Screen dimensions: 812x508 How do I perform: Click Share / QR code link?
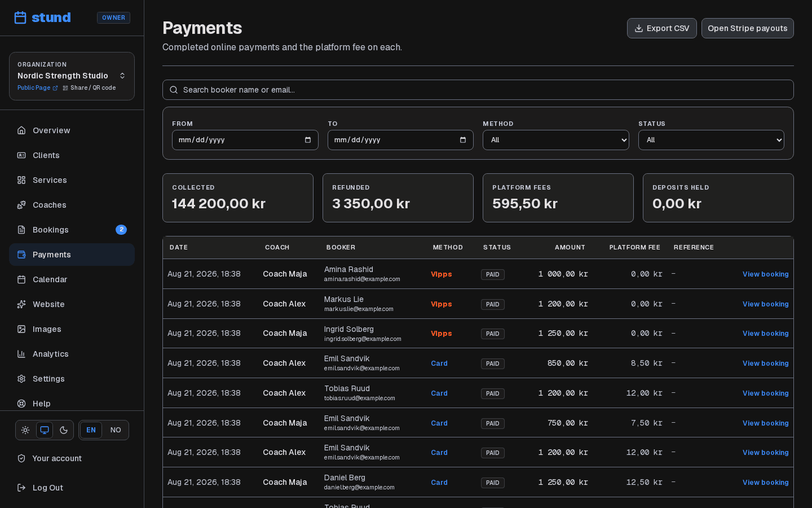point(89,88)
